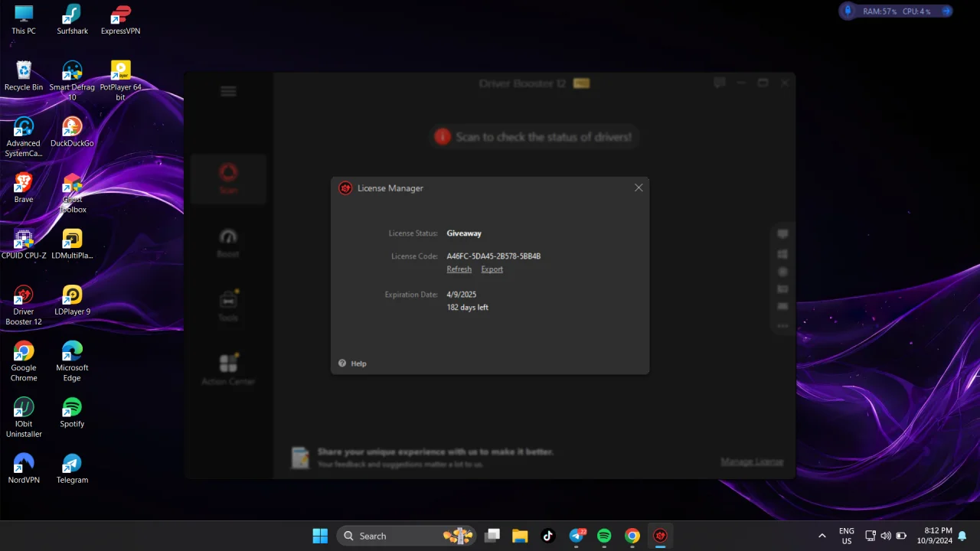The image size is (980, 551).
Task: Open Help in License Manager
Action: tap(353, 364)
